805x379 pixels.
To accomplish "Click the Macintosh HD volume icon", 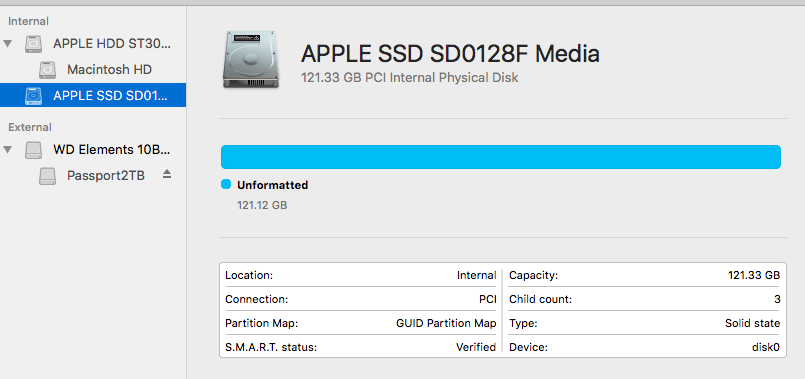I will (48, 70).
